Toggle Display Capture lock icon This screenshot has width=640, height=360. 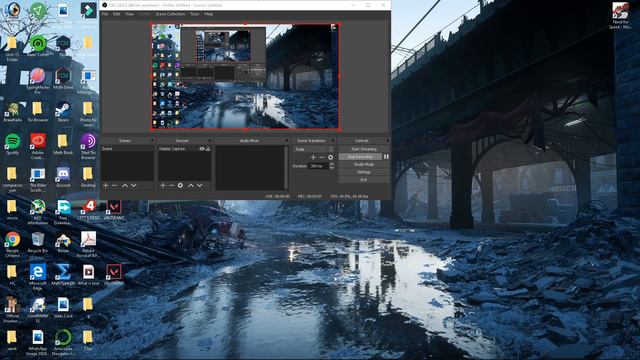(208, 149)
